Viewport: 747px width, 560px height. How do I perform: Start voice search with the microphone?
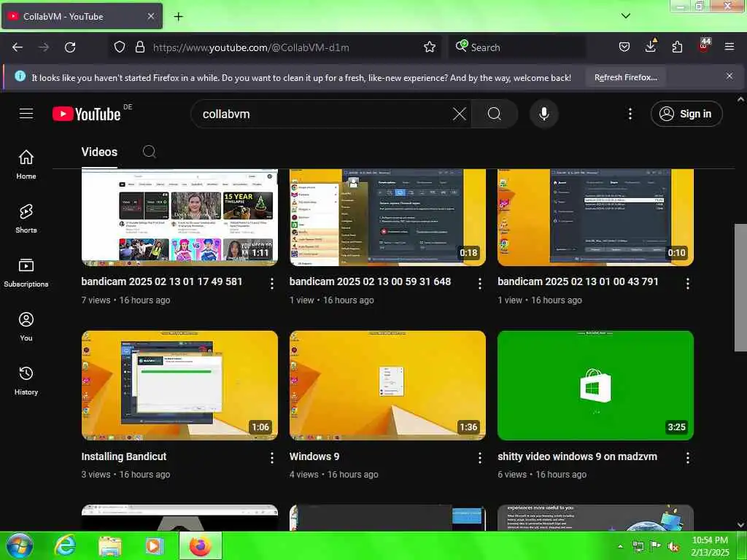pyautogui.click(x=543, y=114)
